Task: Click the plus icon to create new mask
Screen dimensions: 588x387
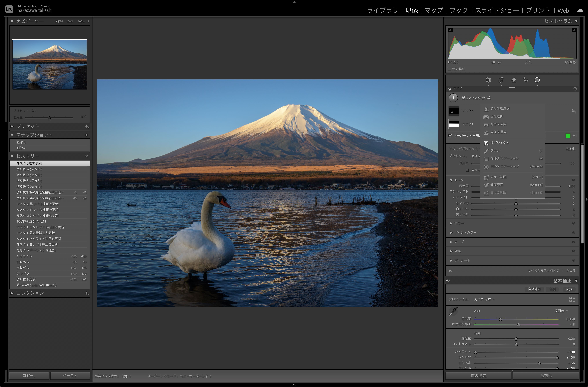Action: pyautogui.click(x=453, y=98)
